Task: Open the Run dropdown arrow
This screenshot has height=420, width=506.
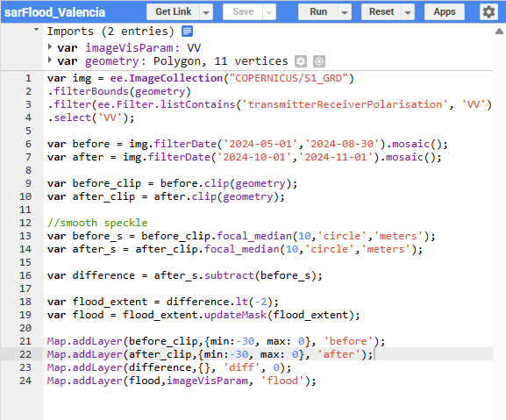Action: [x=345, y=12]
